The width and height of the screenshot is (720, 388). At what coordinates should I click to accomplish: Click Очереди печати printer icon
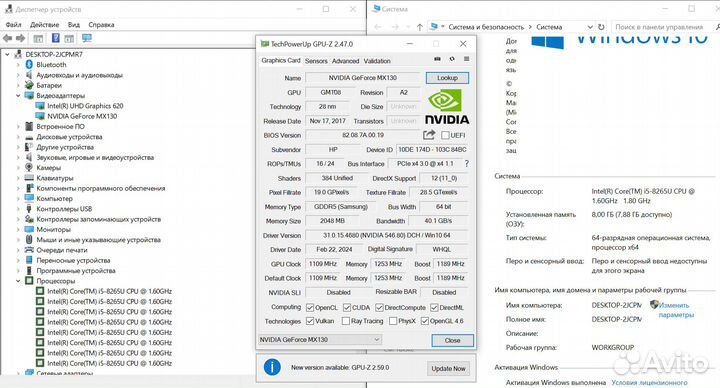[x=29, y=250]
